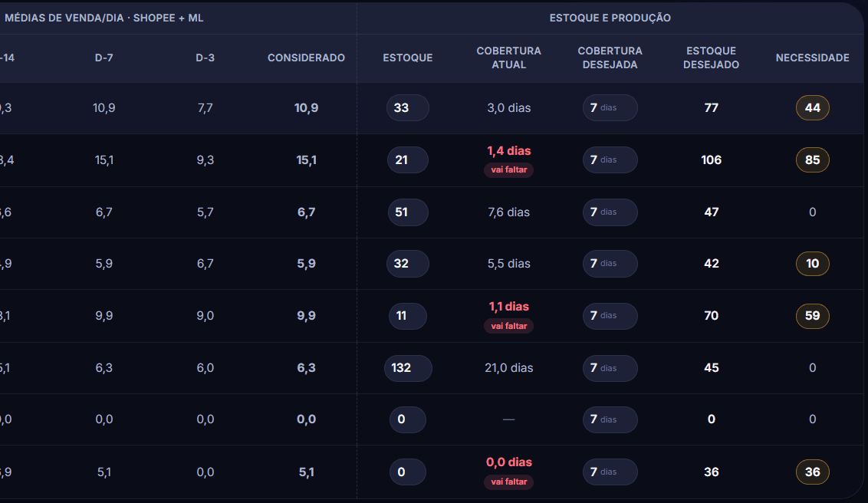Click the 'ESTOQUE E PRODUÇÃO' group header
Image resolution: width=868 pixels, height=503 pixels.
pyautogui.click(x=610, y=18)
